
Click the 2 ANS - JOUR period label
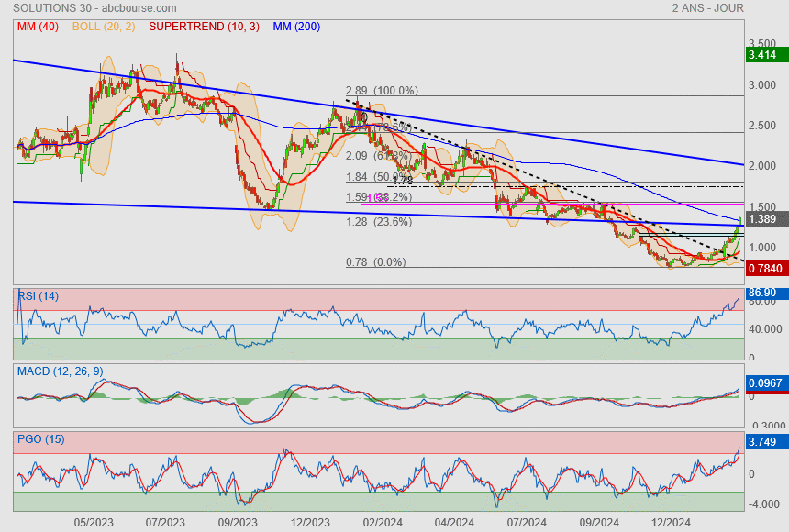coord(707,7)
